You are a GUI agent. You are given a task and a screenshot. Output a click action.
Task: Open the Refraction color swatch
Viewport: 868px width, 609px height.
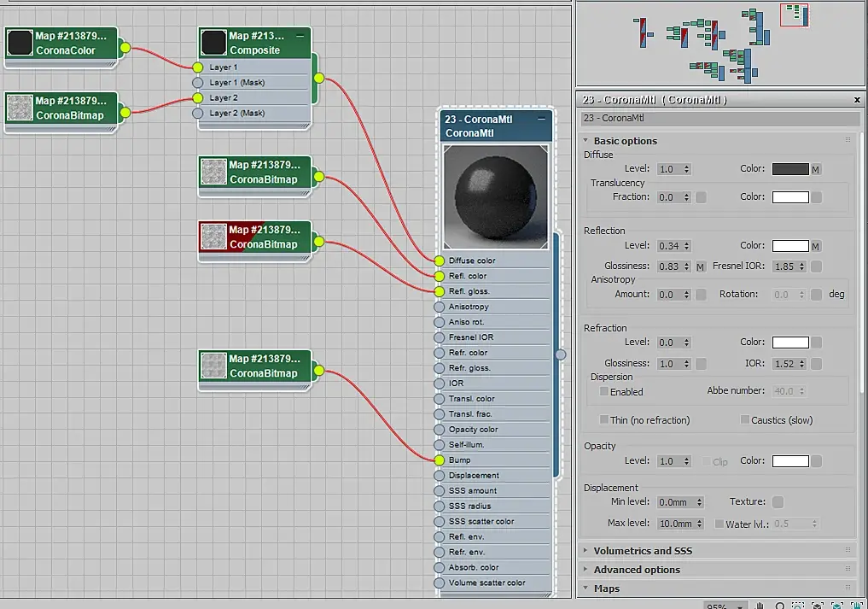click(790, 343)
